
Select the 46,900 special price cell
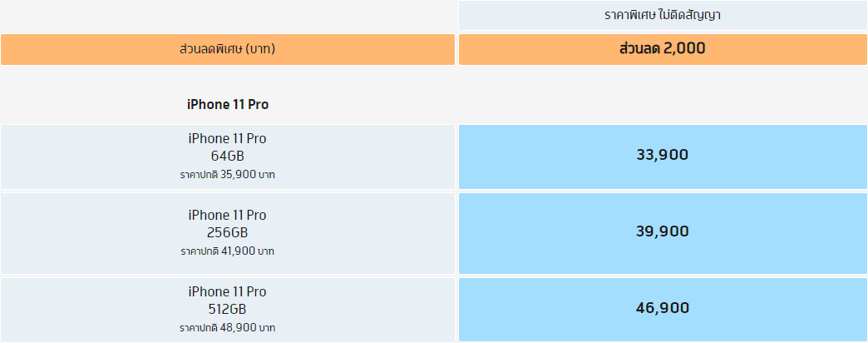(662, 308)
